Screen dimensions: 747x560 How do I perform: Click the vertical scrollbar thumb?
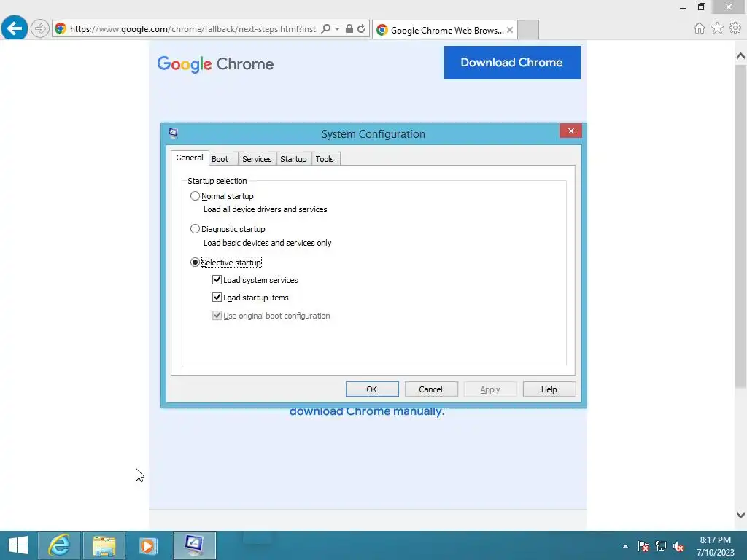(740, 226)
